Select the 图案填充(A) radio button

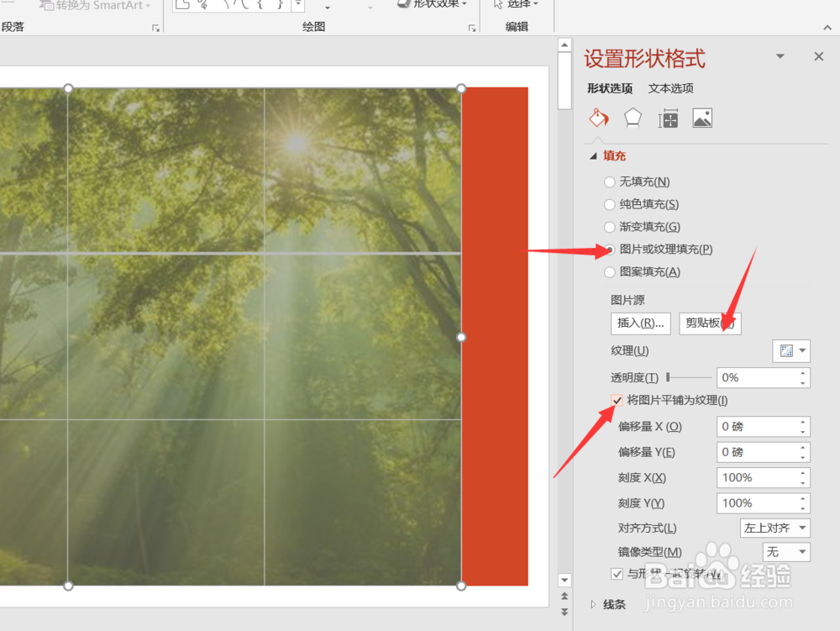pyautogui.click(x=610, y=272)
